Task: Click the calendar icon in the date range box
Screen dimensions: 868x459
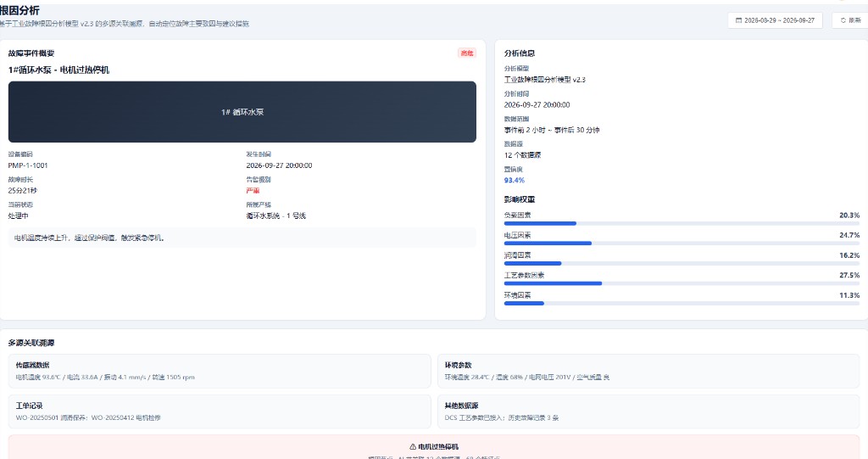Action: [x=738, y=20]
